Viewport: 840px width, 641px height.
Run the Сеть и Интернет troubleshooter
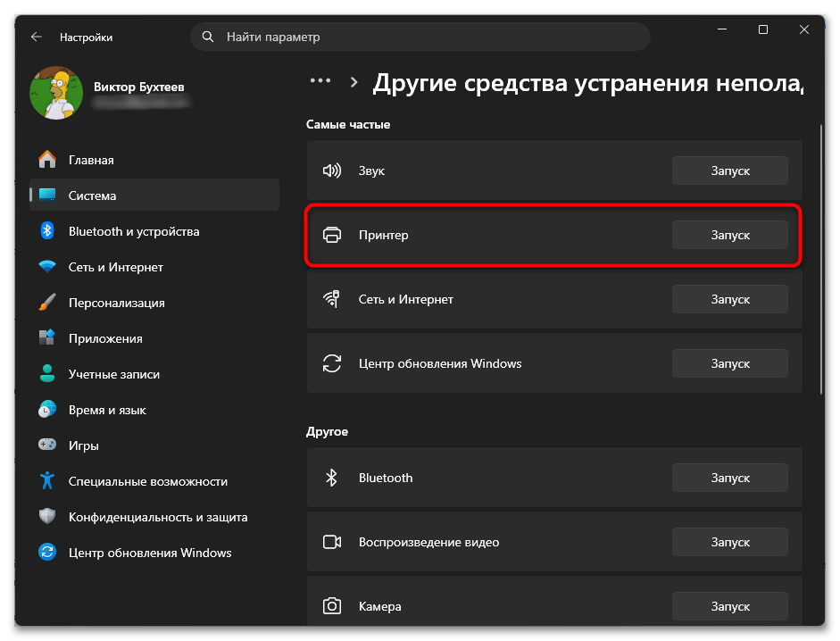pos(729,299)
